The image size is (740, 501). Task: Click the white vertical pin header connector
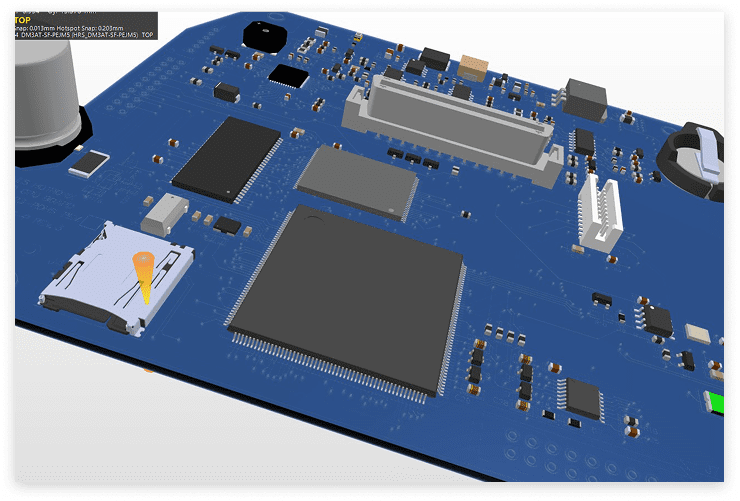coord(601,212)
